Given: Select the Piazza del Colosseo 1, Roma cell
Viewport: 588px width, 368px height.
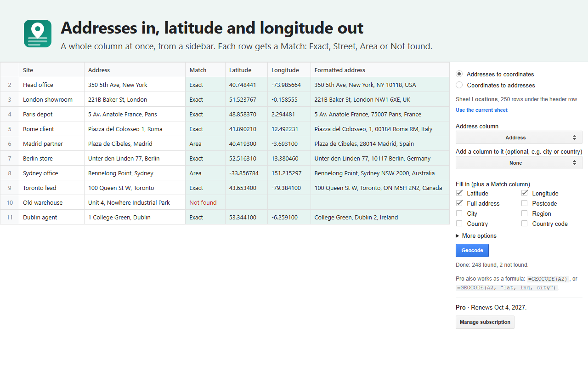Looking at the screenshot, I should (x=135, y=129).
